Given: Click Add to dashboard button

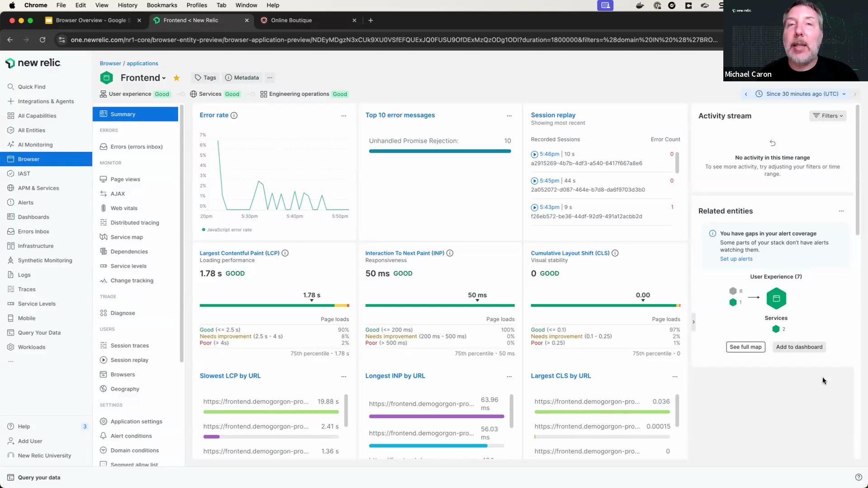Looking at the screenshot, I should tap(799, 347).
